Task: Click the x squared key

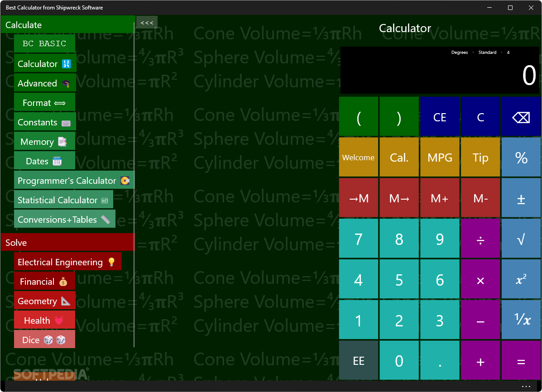Action: pyautogui.click(x=521, y=279)
